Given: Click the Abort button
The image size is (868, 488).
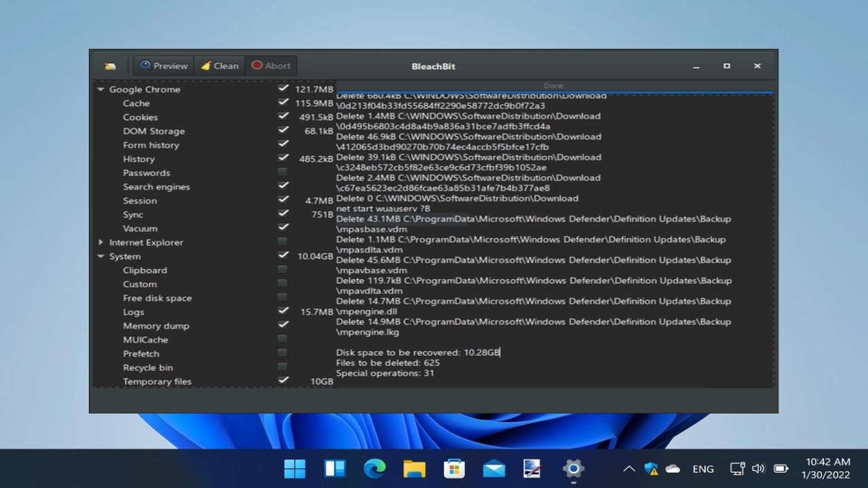Looking at the screenshot, I should 271,66.
